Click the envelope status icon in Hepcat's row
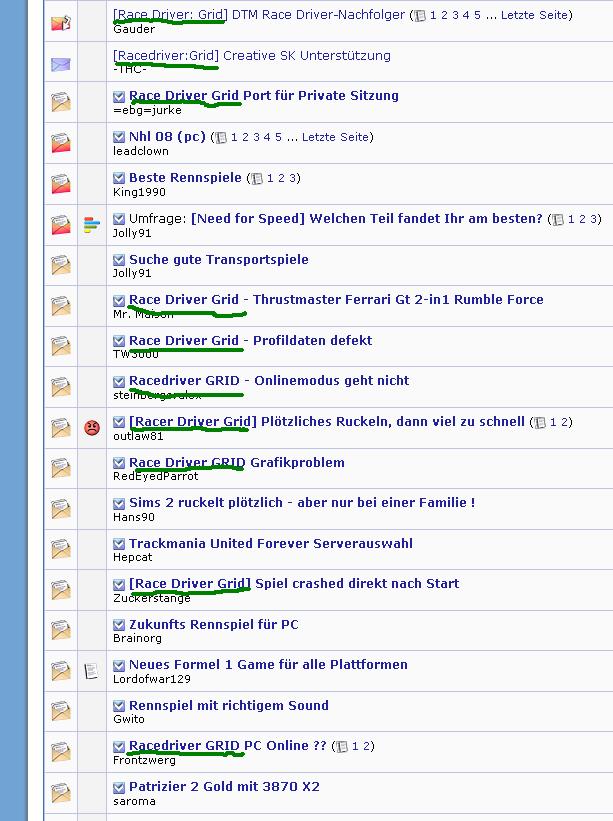 (x=61, y=549)
